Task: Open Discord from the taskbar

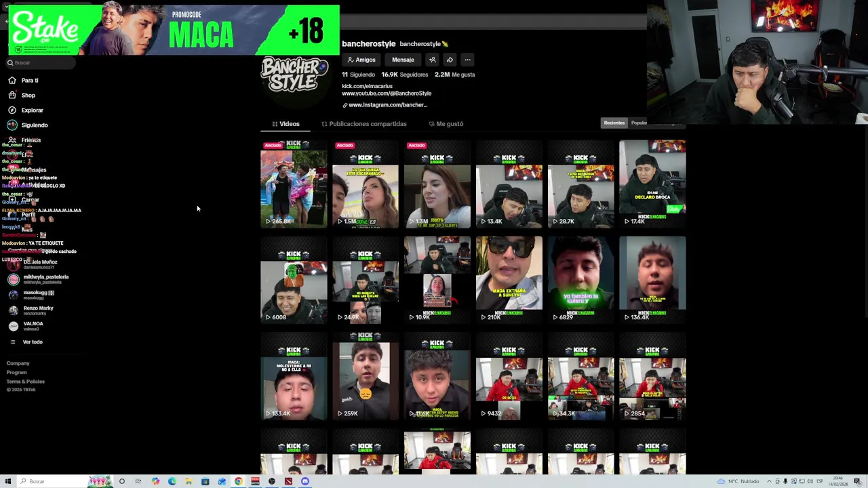Action: click(305, 481)
